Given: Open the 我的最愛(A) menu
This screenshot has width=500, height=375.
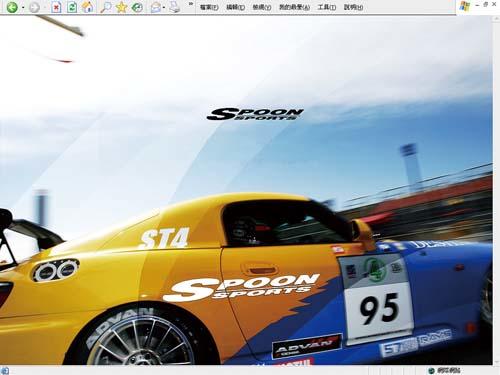Looking at the screenshot, I should click(x=294, y=7).
